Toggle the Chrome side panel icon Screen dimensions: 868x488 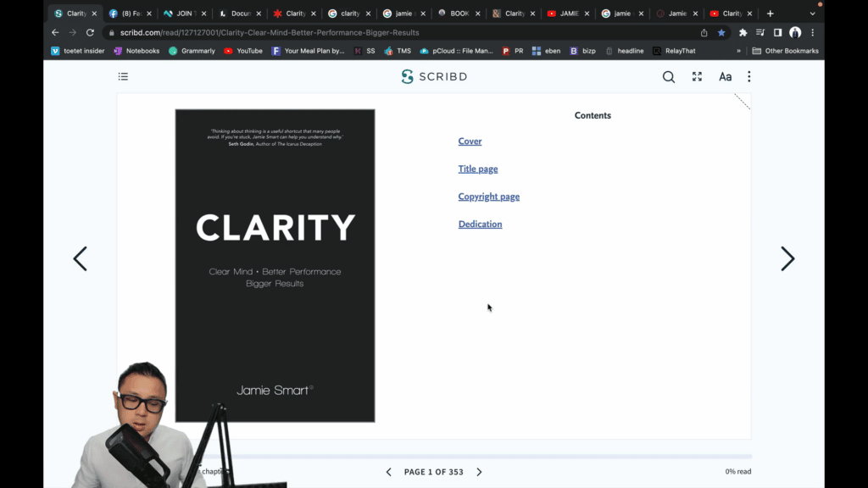[778, 33]
